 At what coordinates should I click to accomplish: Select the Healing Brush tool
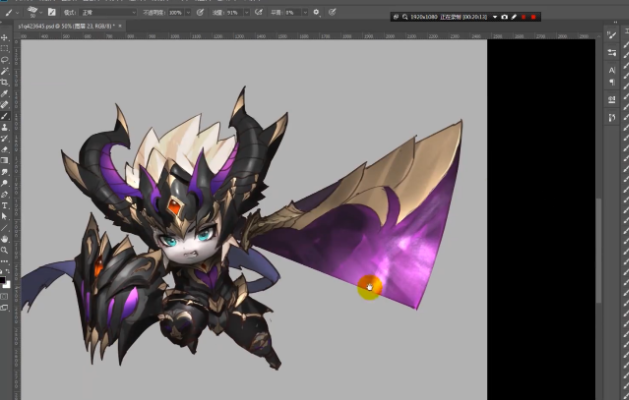point(4,105)
